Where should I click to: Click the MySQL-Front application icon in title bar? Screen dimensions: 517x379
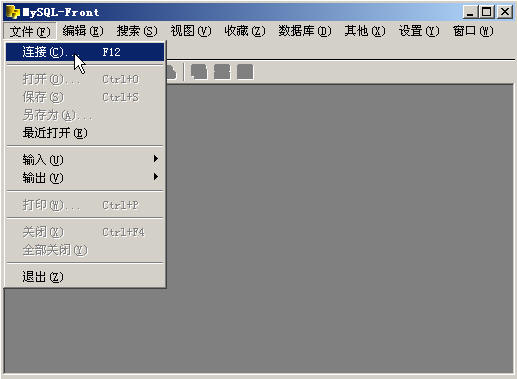click(13, 12)
